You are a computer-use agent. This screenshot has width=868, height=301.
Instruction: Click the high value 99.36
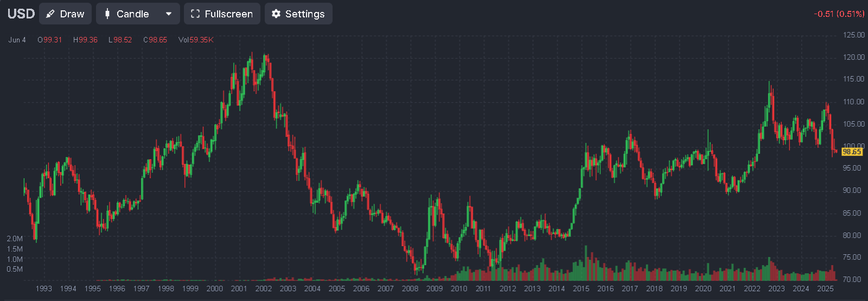point(88,40)
